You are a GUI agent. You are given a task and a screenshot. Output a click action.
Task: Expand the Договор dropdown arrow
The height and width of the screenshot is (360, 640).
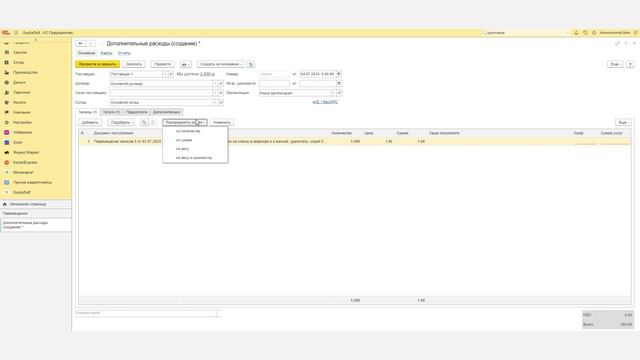click(x=215, y=84)
